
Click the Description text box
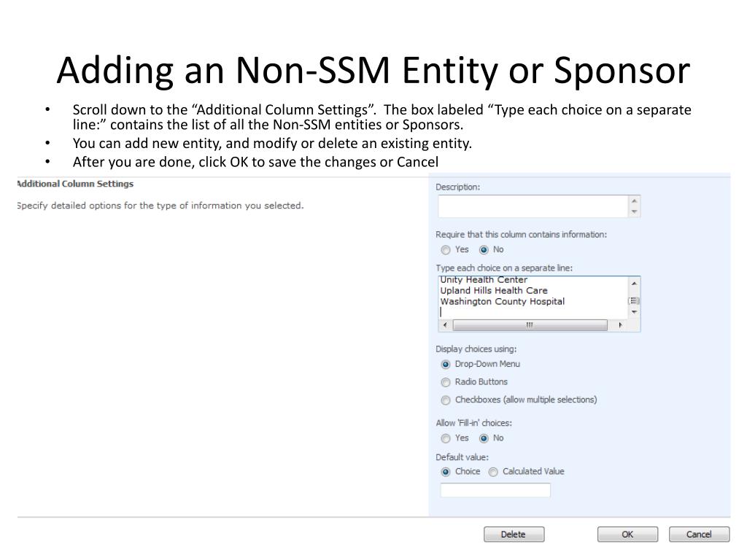[533, 206]
